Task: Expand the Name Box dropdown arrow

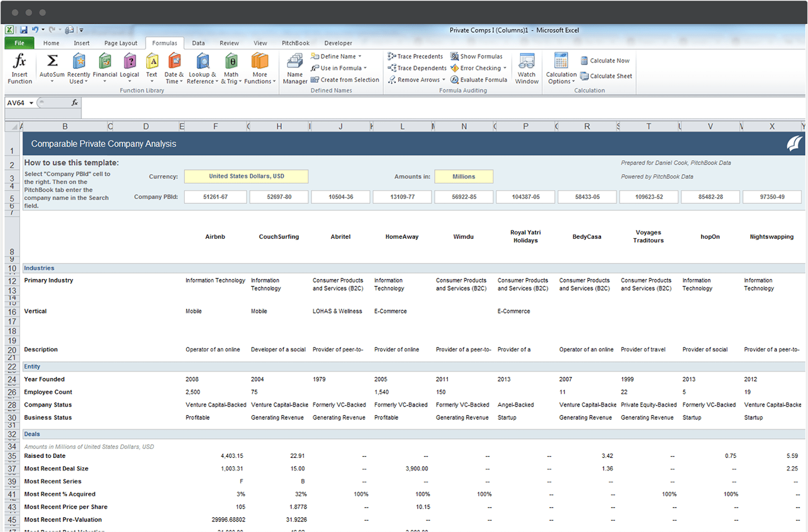Action: 31,103
